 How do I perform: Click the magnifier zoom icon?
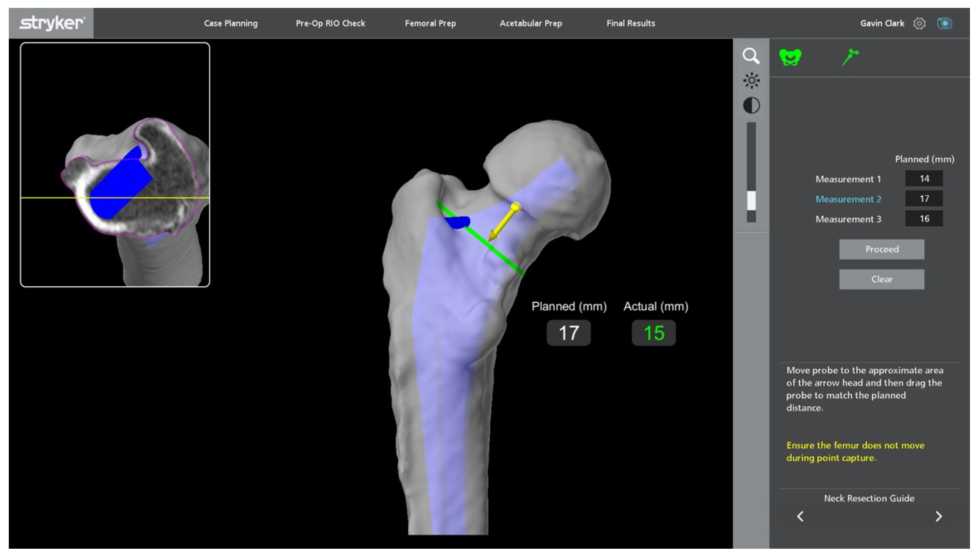pyautogui.click(x=751, y=56)
